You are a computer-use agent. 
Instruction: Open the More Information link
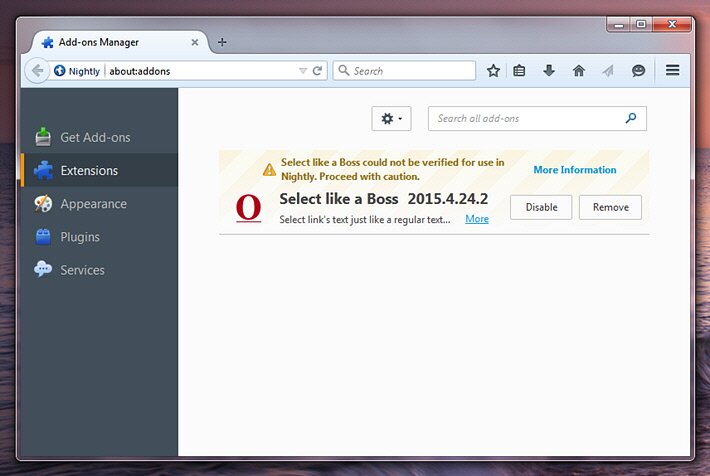tap(575, 170)
